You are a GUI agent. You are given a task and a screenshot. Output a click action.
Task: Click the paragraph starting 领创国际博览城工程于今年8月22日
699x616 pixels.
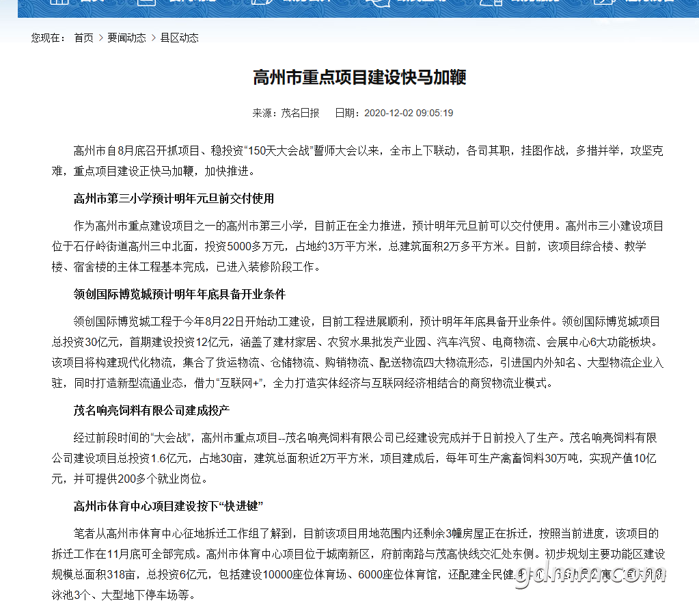pyautogui.click(x=357, y=352)
